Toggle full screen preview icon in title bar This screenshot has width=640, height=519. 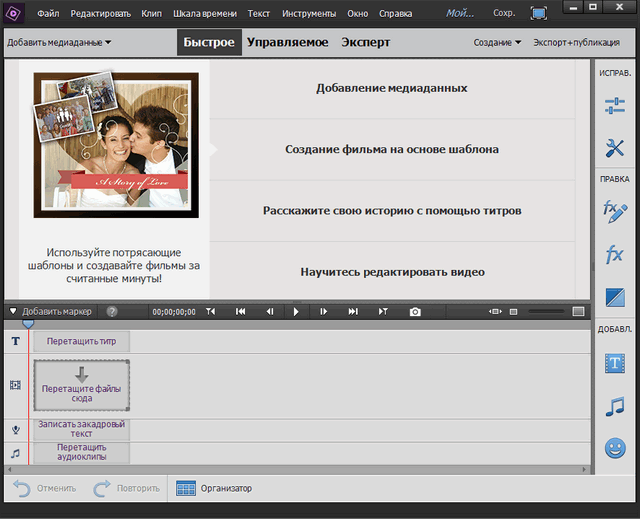click(x=539, y=14)
